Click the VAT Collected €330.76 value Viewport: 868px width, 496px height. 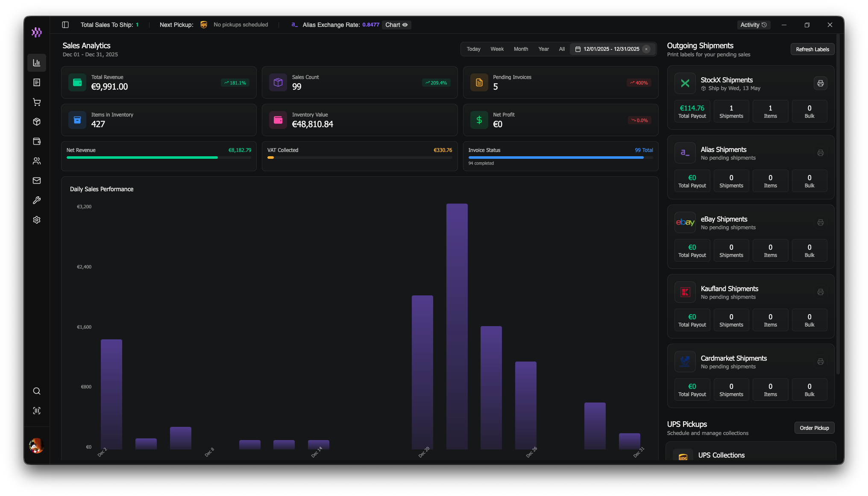pos(443,150)
